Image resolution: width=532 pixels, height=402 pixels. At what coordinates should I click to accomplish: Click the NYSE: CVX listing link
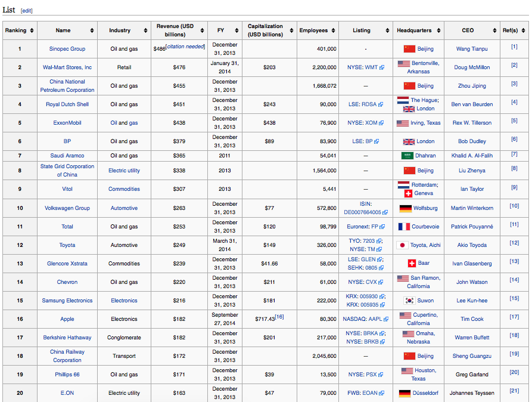[x=362, y=282]
